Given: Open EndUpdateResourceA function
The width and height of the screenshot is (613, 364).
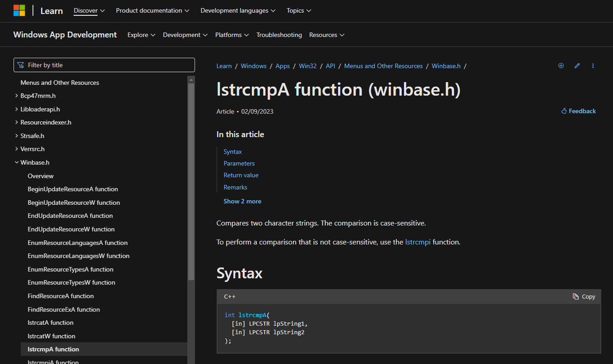Looking at the screenshot, I should coord(70,216).
